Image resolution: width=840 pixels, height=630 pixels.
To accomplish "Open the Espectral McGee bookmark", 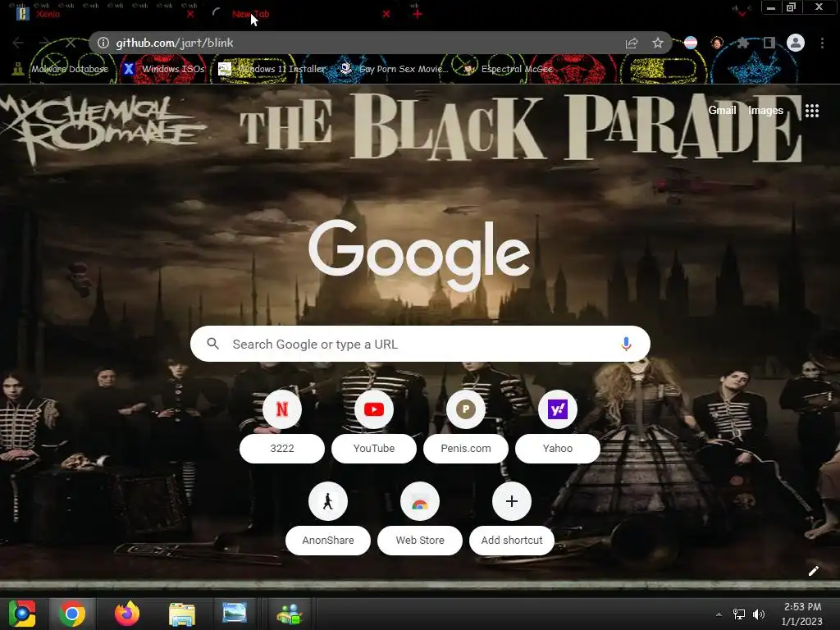I will point(509,69).
